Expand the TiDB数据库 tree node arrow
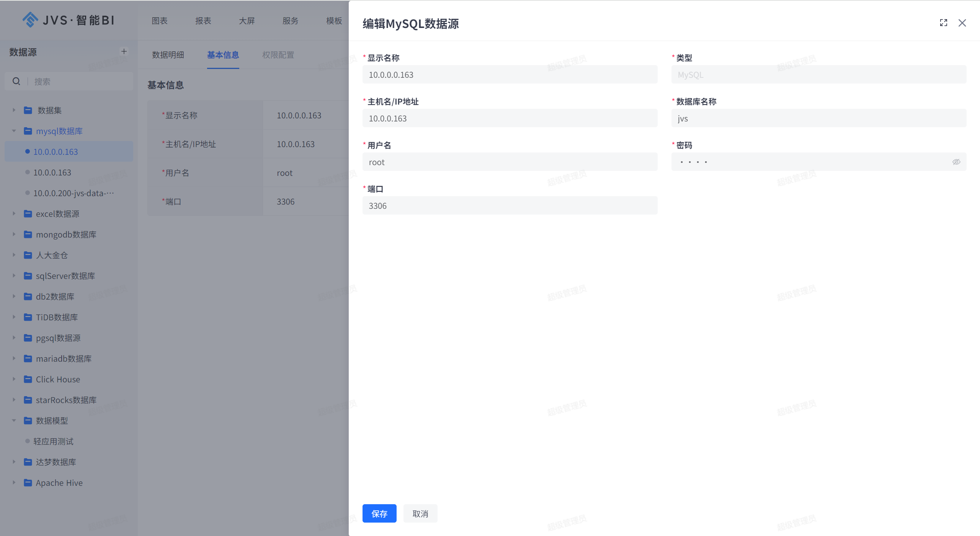This screenshot has height=536, width=980. pyautogui.click(x=14, y=317)
